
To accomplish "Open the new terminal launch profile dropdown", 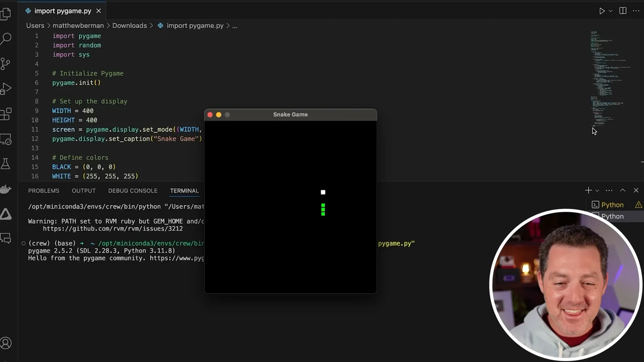I will [x=597, y=190].
